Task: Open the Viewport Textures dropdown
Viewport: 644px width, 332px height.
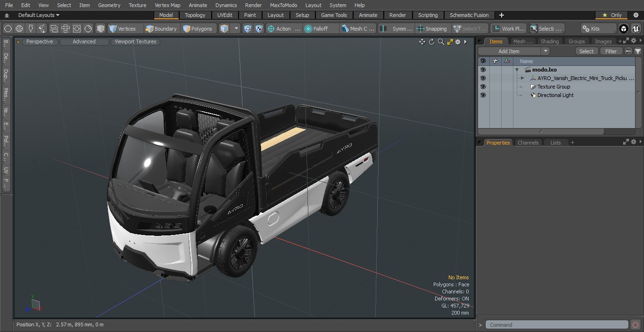Action: coord(135,41)
